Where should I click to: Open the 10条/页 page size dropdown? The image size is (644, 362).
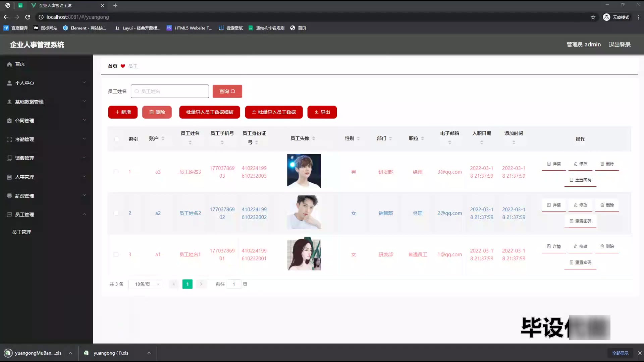point(145,284)
